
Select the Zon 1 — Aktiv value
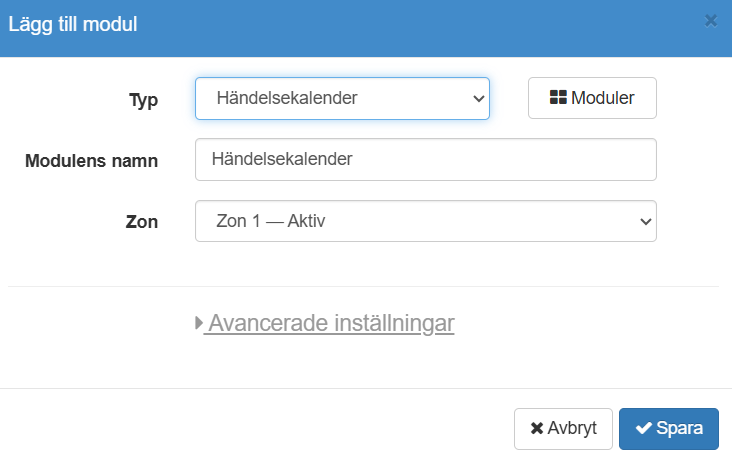tap(272, 221)
